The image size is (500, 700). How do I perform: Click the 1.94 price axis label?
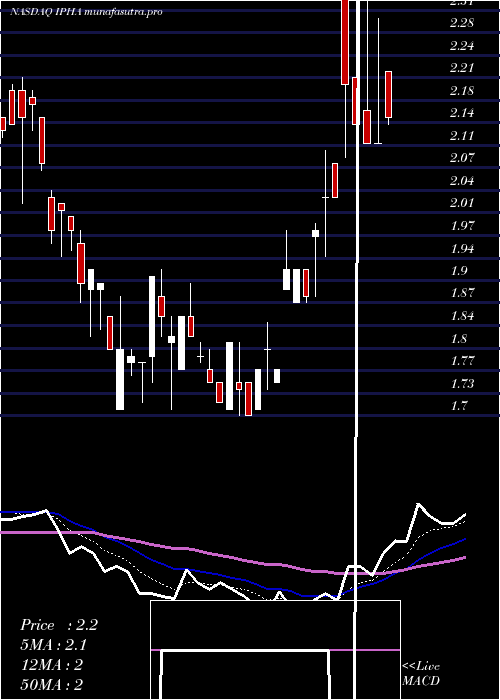coord(462,248)
